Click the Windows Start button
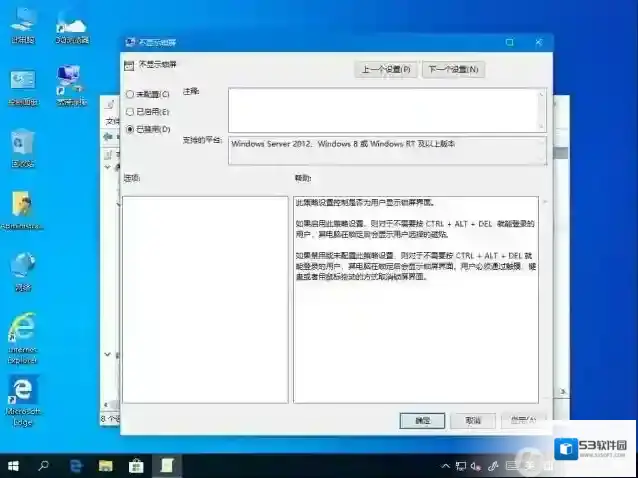The height and width of the screenshot is (478, 638). 13,466
